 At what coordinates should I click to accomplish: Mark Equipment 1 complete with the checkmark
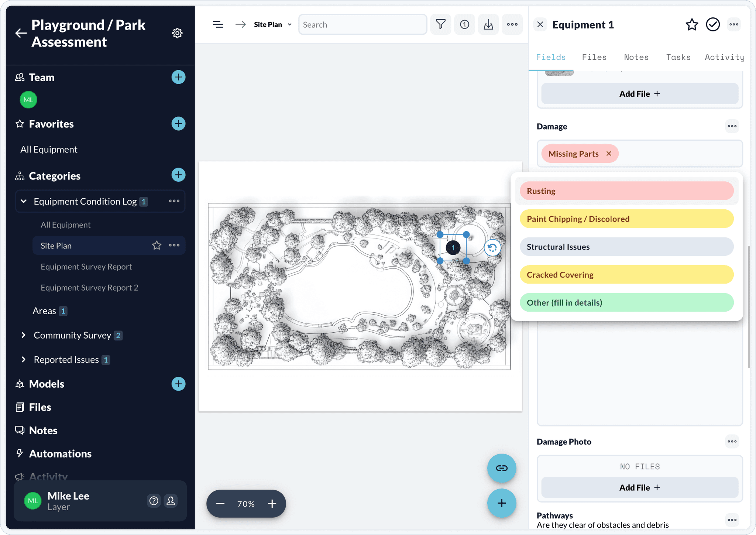[713, 24]
